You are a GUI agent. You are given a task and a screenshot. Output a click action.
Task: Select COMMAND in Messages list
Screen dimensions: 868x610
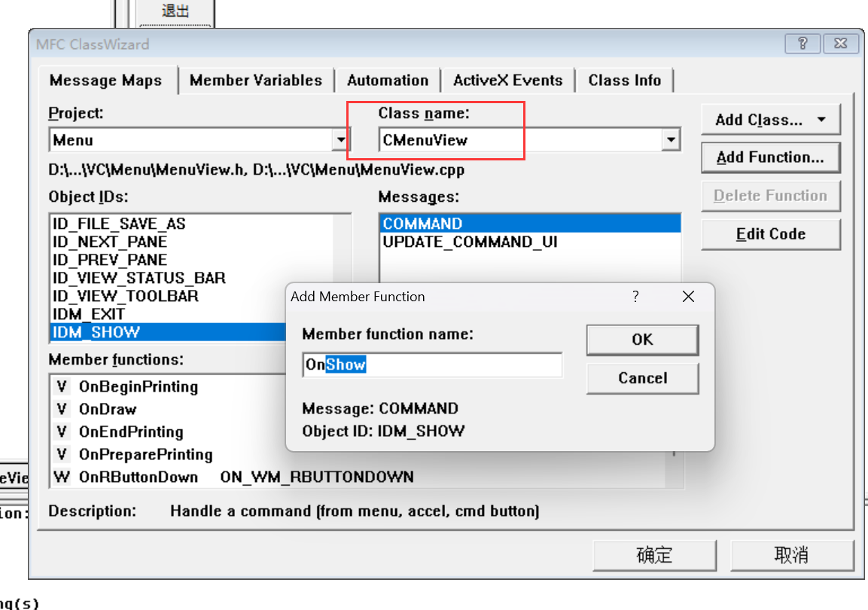pyautogui.click(x=530, y=224)
